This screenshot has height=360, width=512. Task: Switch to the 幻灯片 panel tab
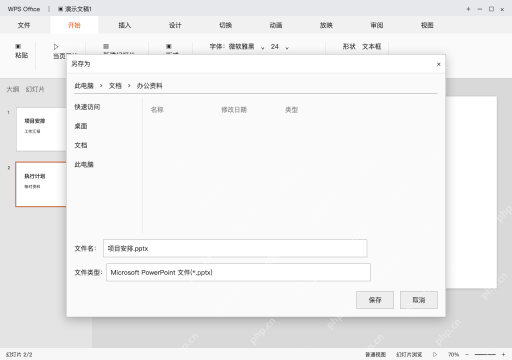click(x=35, y=89)
